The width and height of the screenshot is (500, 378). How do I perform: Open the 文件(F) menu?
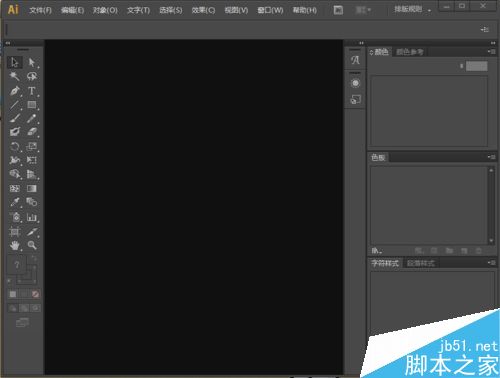[x=40, y=10]
